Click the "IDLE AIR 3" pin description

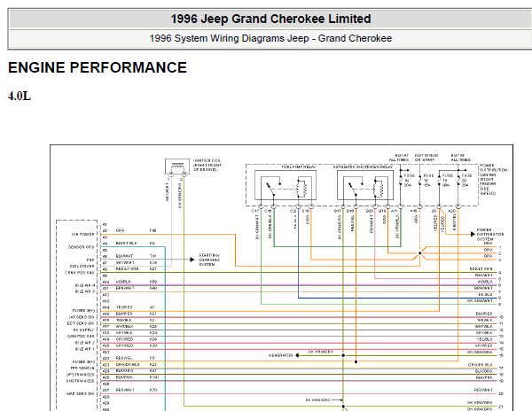(x=85, y=291)
